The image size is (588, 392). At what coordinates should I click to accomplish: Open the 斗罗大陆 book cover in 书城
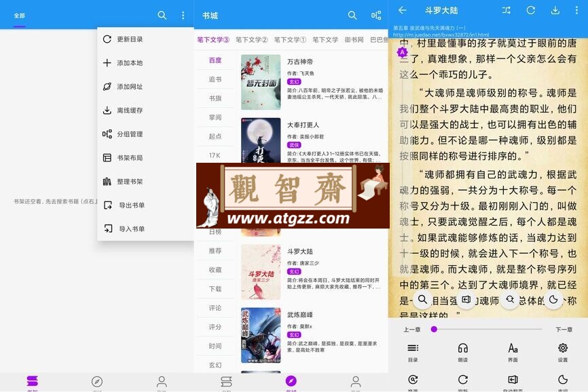point(261,272)
